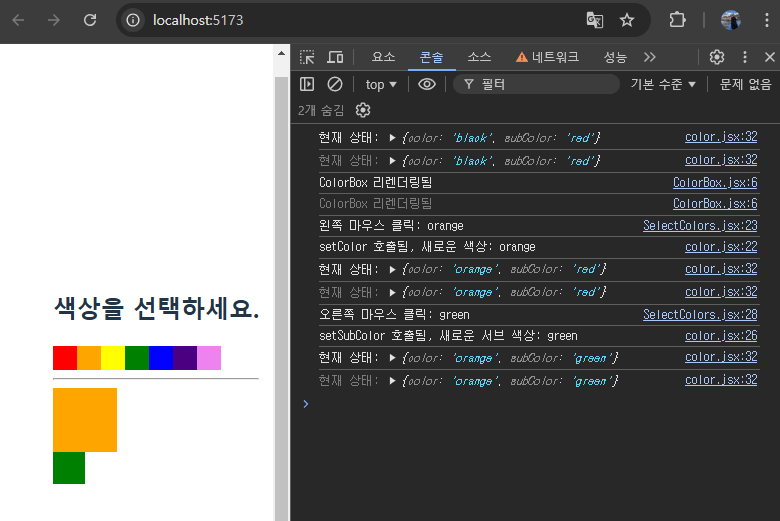
Task: Expand the first orange/green state object
Action: tap(392, 358)
